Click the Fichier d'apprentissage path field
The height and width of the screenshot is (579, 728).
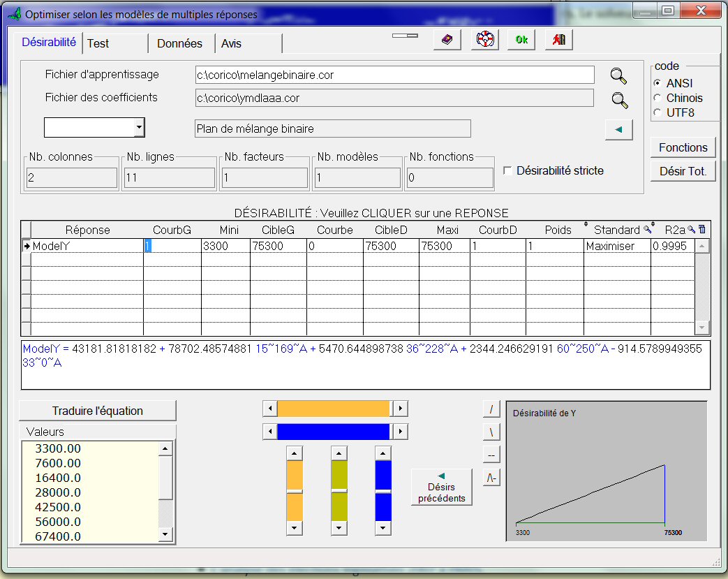[x=394, y=75]
